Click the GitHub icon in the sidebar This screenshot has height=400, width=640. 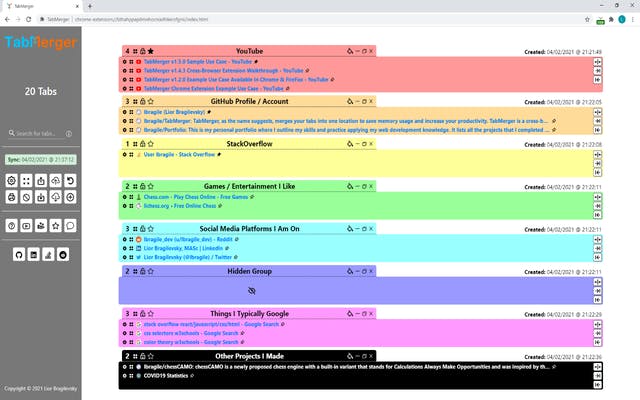18,255
